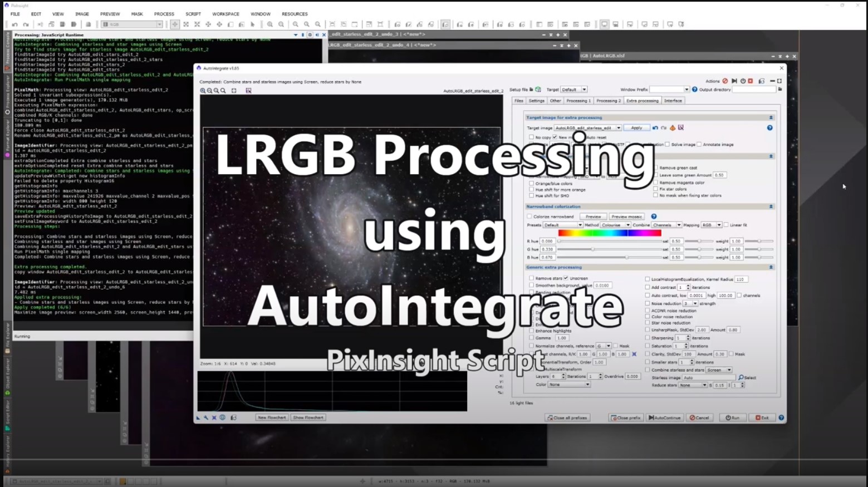
Task: Expand the Reduce stars dropdown
Action: click(704, 385)
